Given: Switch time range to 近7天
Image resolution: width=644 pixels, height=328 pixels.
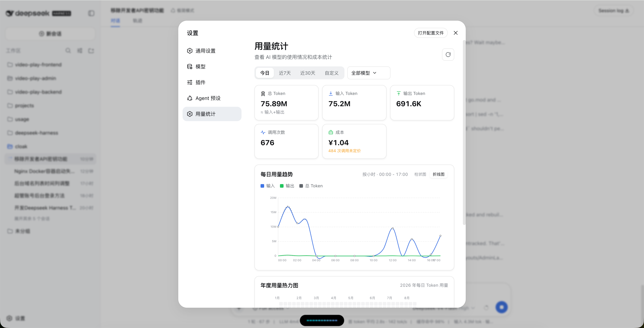Looking at the screenshot, I should click(285, 73).
